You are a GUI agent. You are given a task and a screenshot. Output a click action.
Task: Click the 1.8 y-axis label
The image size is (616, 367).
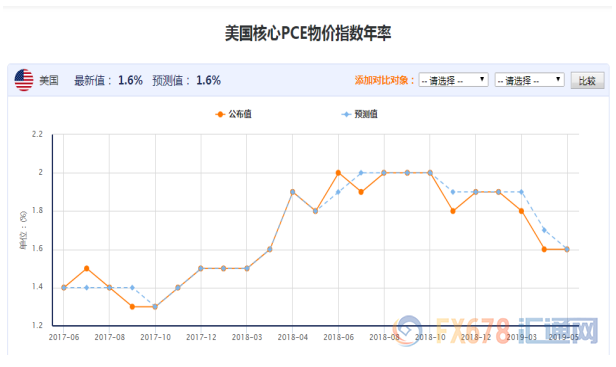37,211
